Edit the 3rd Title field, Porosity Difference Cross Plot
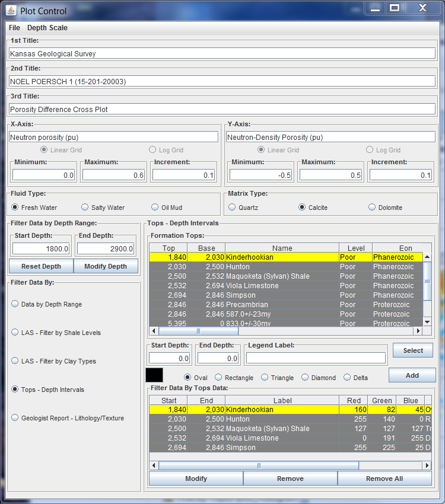Image resolution: width=445 pixels, height=504 pixels. tap(222, 109)
